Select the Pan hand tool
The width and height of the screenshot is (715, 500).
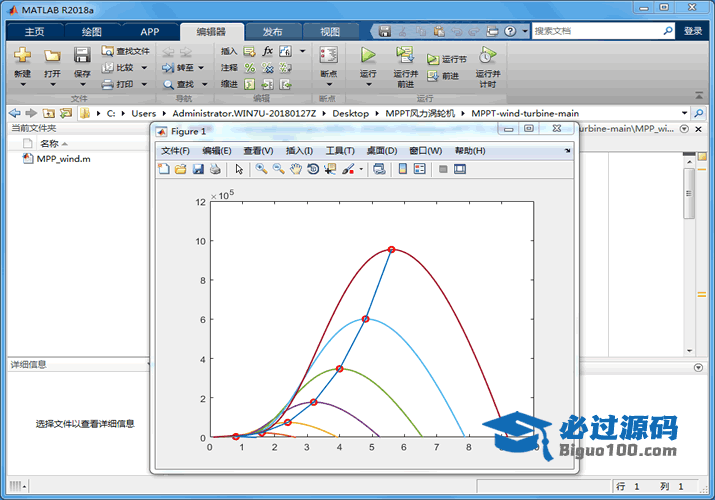(296, 169)
